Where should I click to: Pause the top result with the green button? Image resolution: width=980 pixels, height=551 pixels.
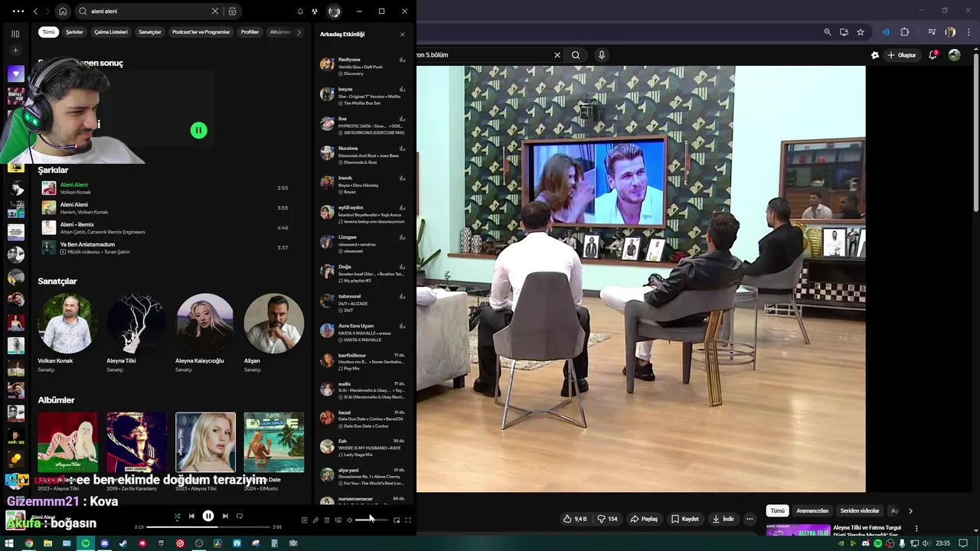coord(198,131)
